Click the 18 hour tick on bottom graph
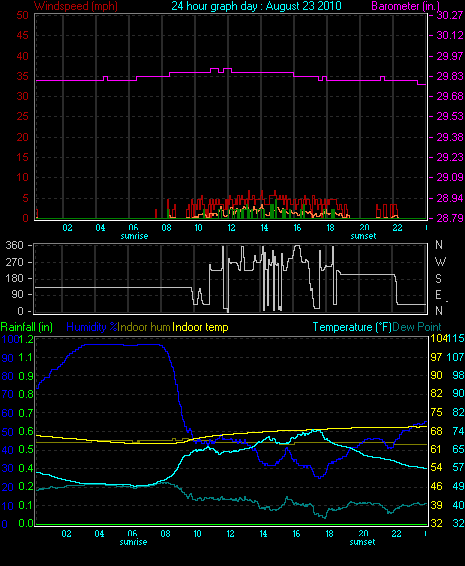The image size is (465, 566). click(329, 534)
